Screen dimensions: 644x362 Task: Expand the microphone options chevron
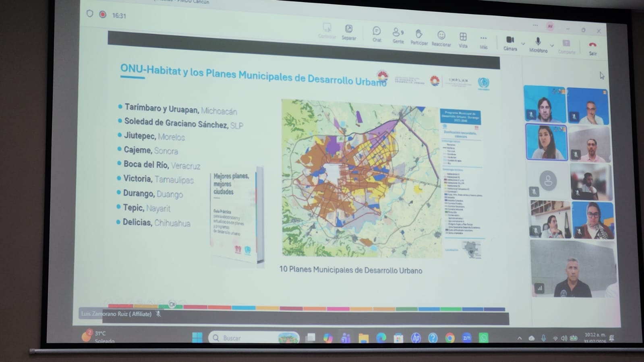coord(552,45)
